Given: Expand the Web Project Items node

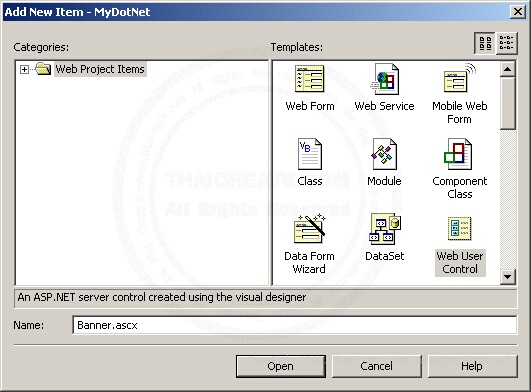Looking at the screenshot, I should coord(24,69).
